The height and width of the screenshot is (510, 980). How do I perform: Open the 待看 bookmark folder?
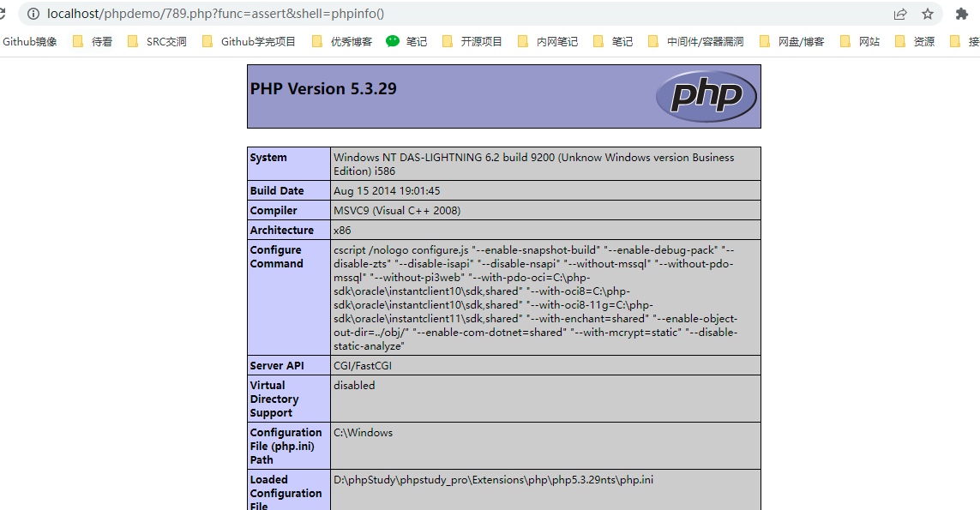pos(93,42)
